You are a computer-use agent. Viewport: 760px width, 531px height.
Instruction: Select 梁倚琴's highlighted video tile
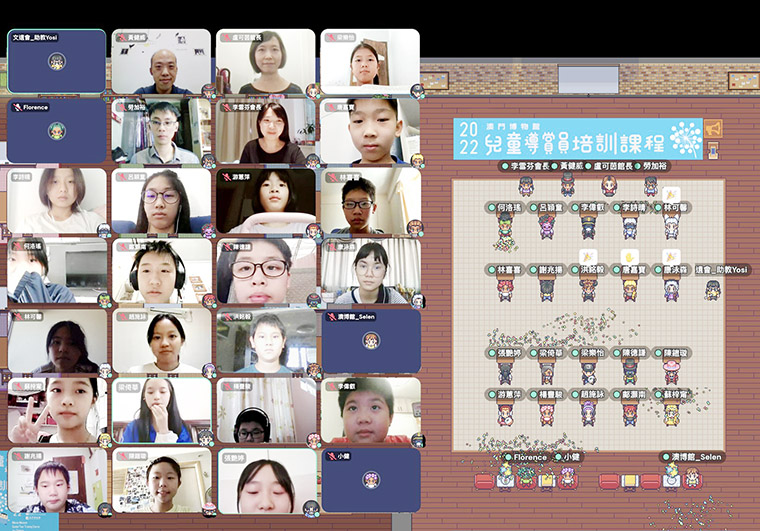point(161,410)
